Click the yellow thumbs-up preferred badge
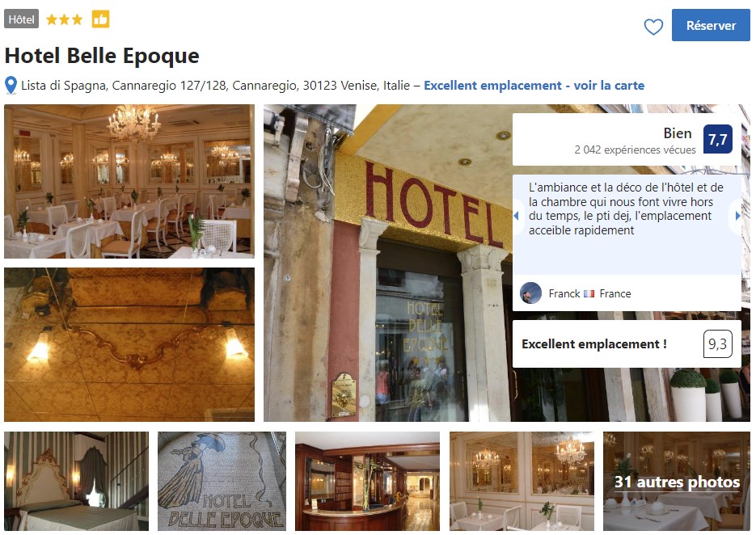Viewport: 756px width, 535px height. [100, 19]
